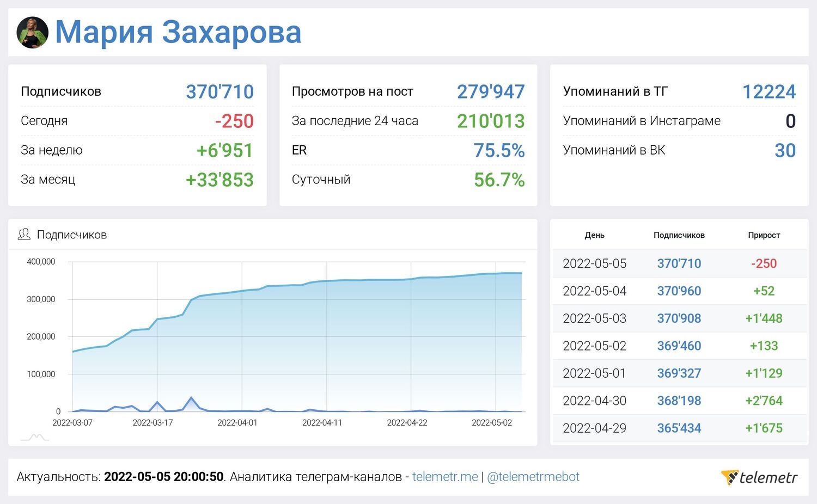
Task: Select the ER value 75.5%
Action: pyautogui.click(x=499, y=150)
